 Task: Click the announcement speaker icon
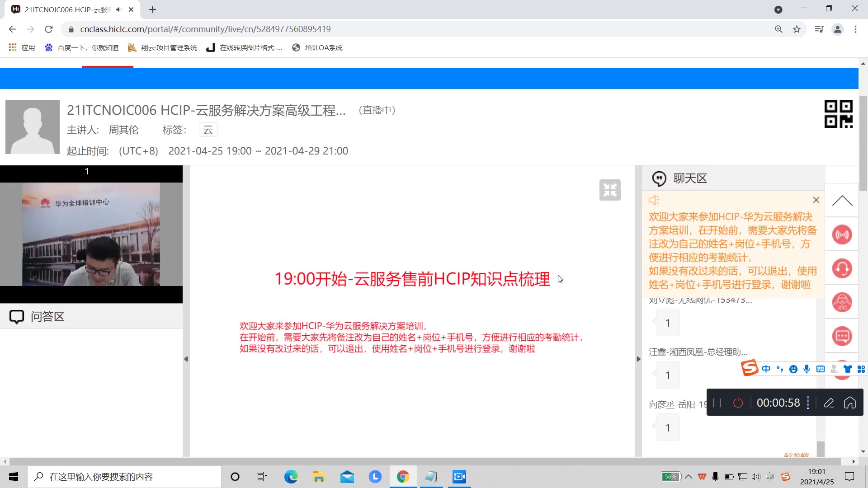654,200
